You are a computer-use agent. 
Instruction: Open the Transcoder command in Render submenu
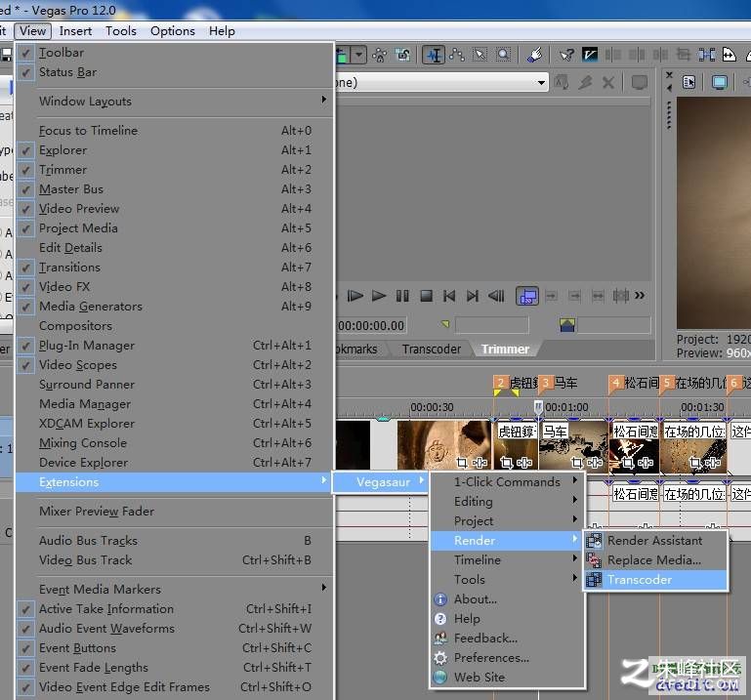(x=655, y=580)
